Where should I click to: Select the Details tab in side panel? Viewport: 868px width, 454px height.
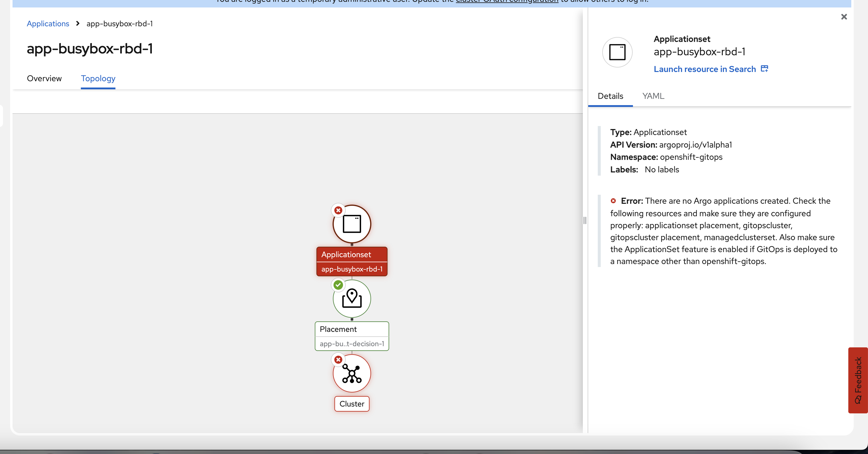pos(610,96)
